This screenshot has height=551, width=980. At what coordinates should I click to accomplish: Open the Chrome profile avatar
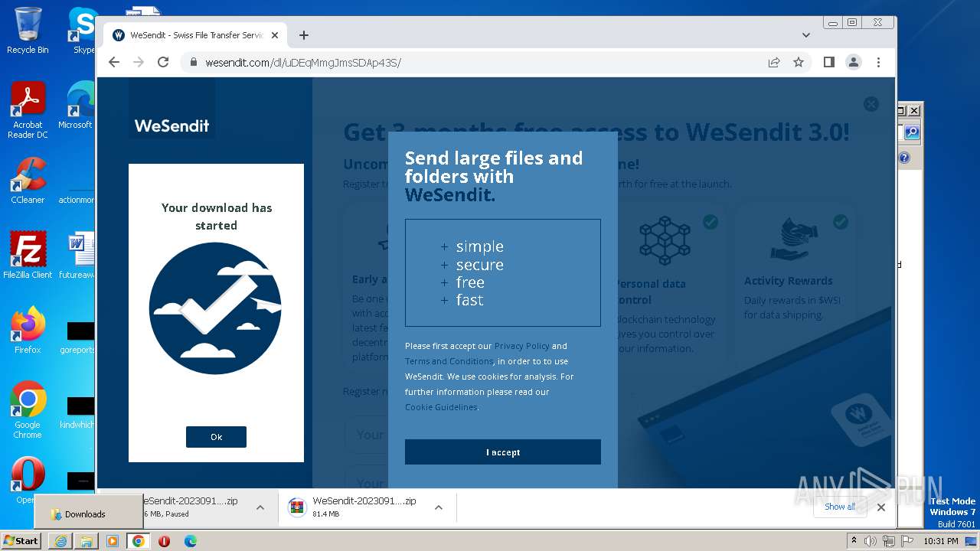[x=854, y=63]
